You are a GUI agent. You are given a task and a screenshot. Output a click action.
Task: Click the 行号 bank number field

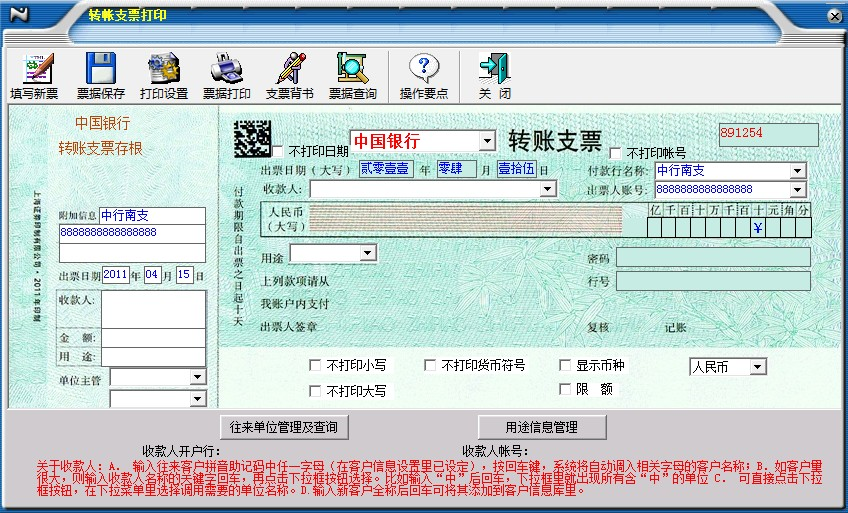coord(713,281)
